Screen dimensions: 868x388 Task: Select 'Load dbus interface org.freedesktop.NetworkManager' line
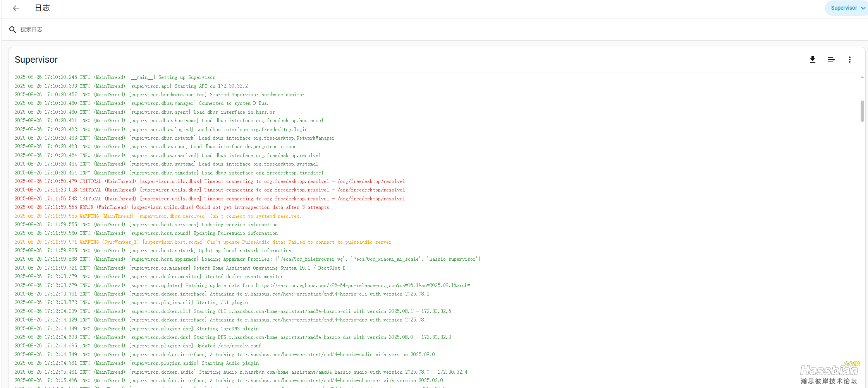175,138
